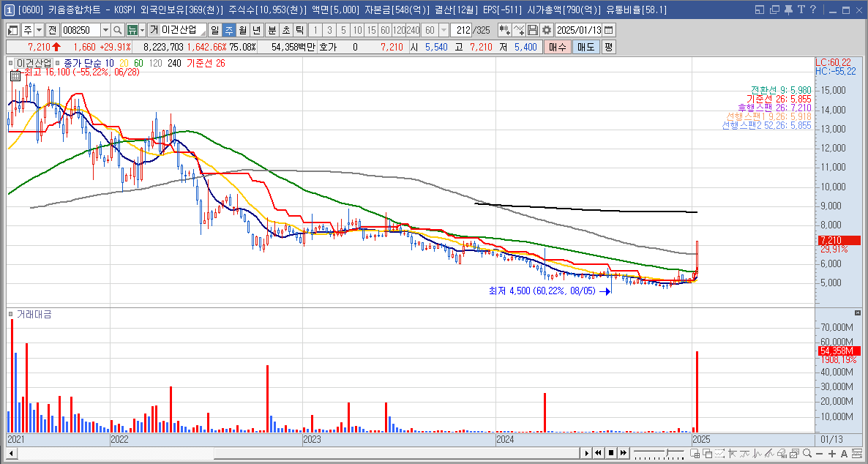Click the green 뉴 news icon
Screen dimensions: 868x464
132,30
